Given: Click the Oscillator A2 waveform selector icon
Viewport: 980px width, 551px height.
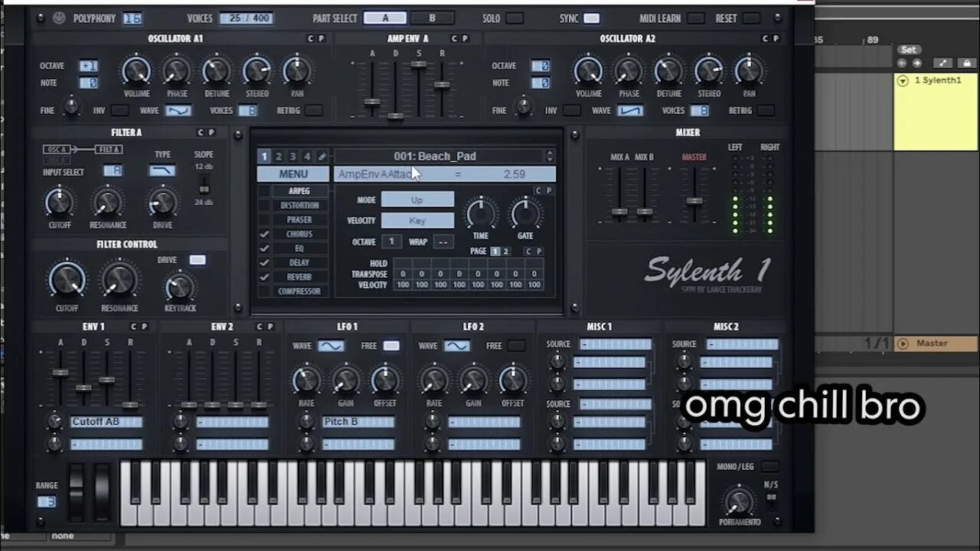Looking at the screenshot, I should [630, 110].
